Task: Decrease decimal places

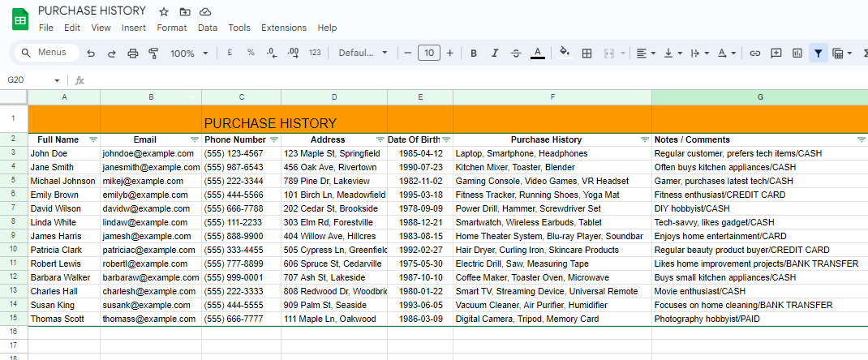Action: [x=272, y=53]
